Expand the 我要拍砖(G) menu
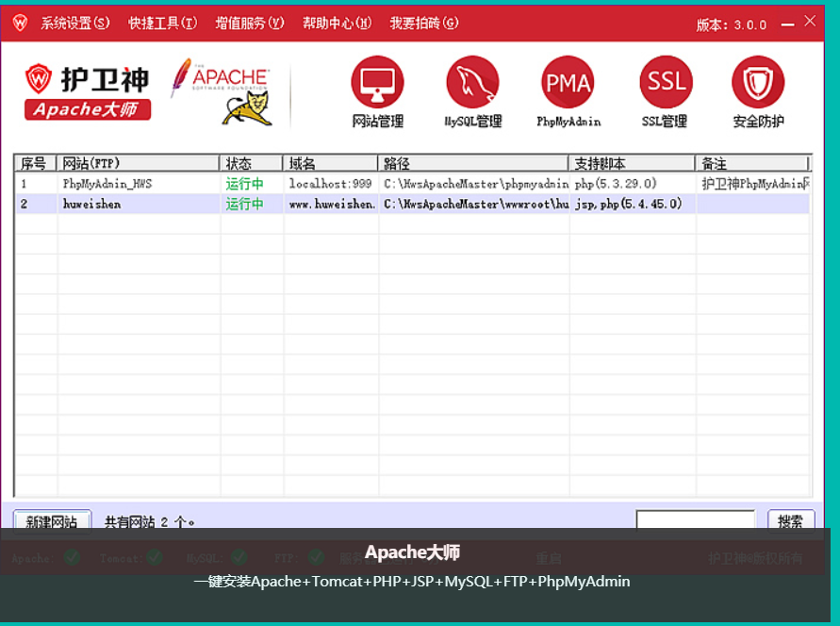Screen dimensions: 840x626 tap(423, 24)
